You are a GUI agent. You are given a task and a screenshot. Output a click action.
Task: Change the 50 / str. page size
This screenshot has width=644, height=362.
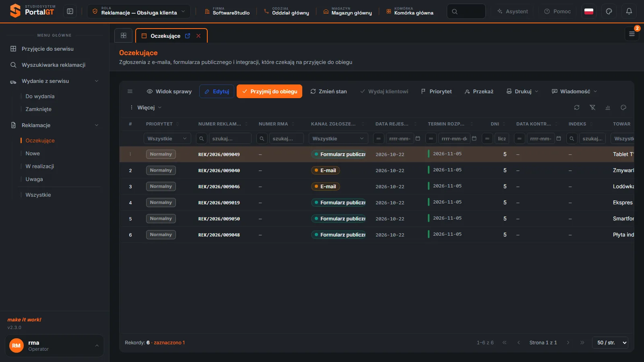[x=610, y=343]
